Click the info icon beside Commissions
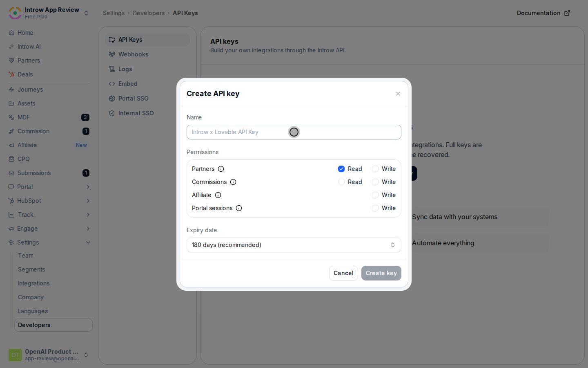The height and width of the screenshot is (368, 588). click(233, 182)
